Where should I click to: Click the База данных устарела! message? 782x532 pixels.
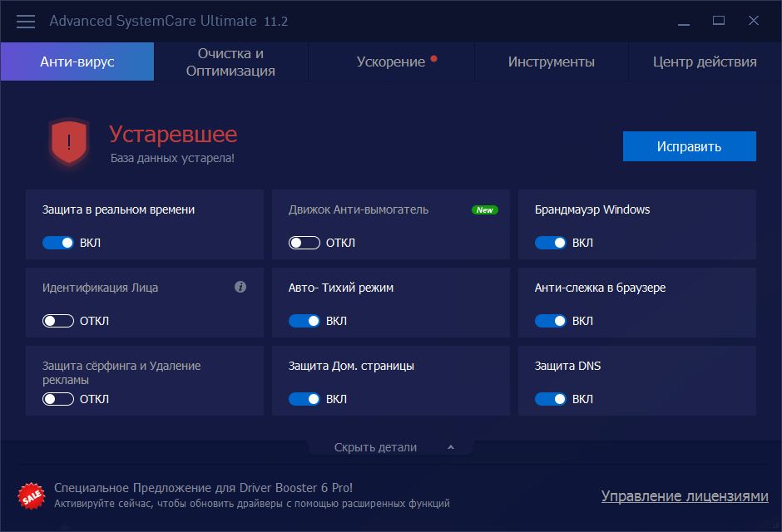(x=172, y=159)
